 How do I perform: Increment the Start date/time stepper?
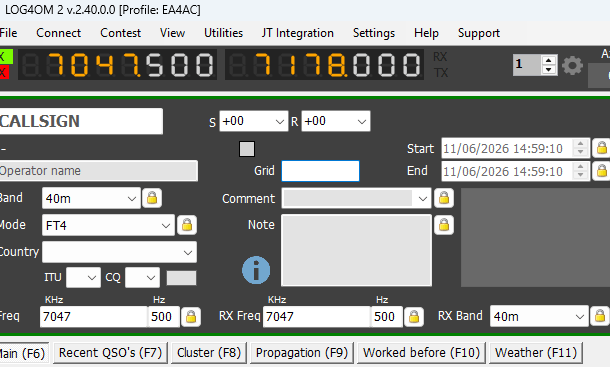point(580,144)
